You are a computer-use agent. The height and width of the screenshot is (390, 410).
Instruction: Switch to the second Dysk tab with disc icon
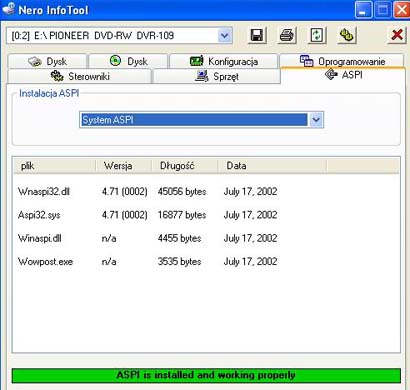pyautogui.click(x=128, y=61)
